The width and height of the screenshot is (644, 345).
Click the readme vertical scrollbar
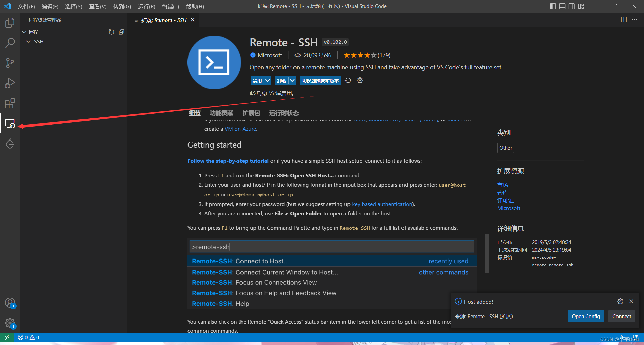point(487,254)
